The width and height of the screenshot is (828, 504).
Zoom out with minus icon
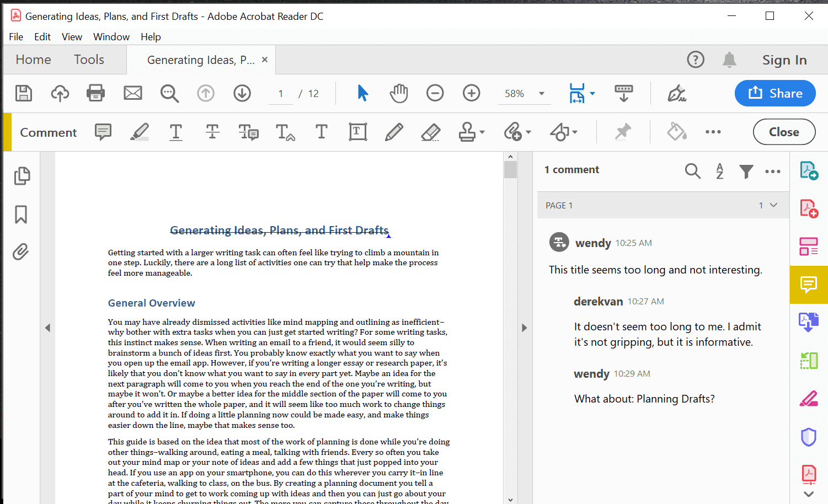[435, 93]
